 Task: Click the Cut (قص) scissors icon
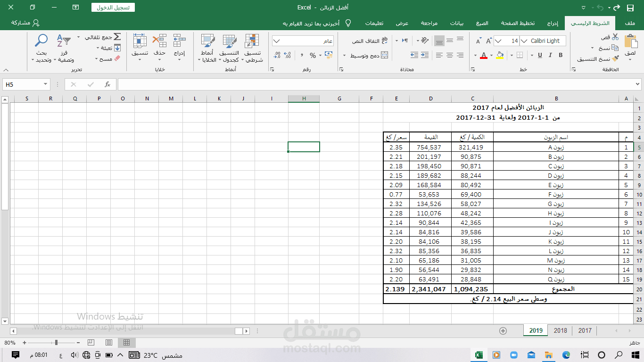point(615,37)
